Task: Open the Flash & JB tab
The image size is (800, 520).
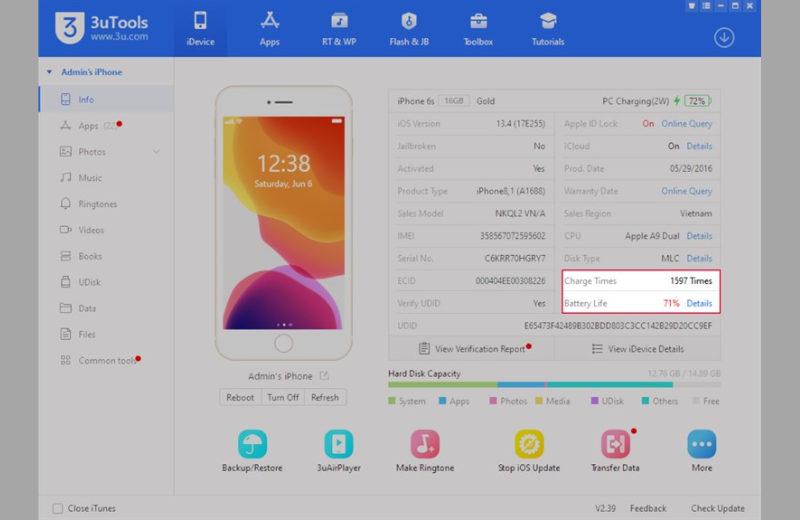Action: (x=409, y=29)
